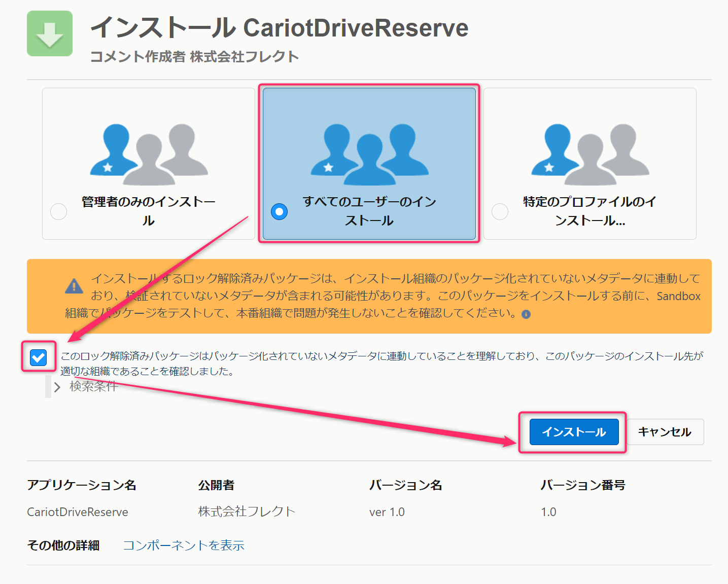Select 特定のプロファイルのインストール radio button
This screenshot has width=728, height=584.
(500, 211)
